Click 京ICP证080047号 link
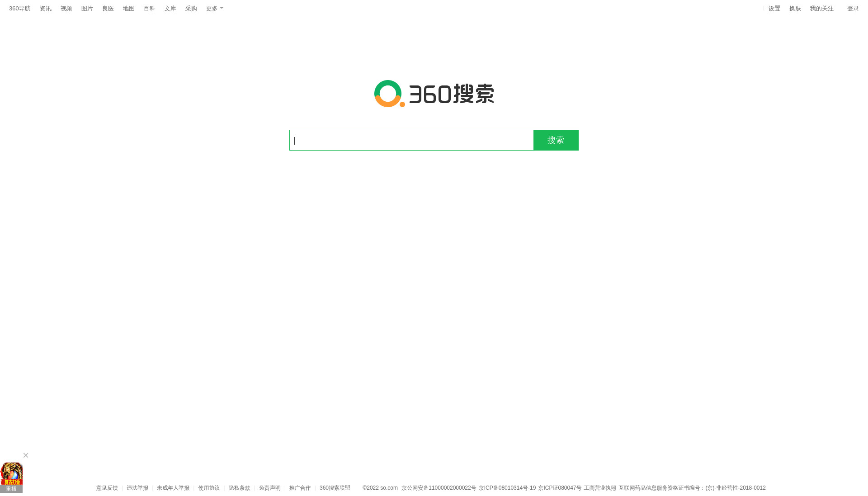Image resolution: width=868 pixels, height=496 pixels. [560, 488]
